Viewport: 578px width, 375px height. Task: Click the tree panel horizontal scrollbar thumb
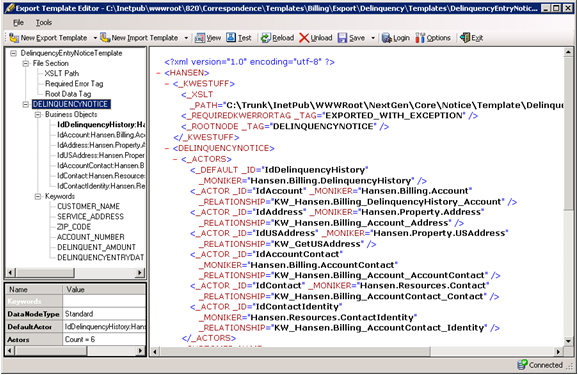click(x=45, y=272)
